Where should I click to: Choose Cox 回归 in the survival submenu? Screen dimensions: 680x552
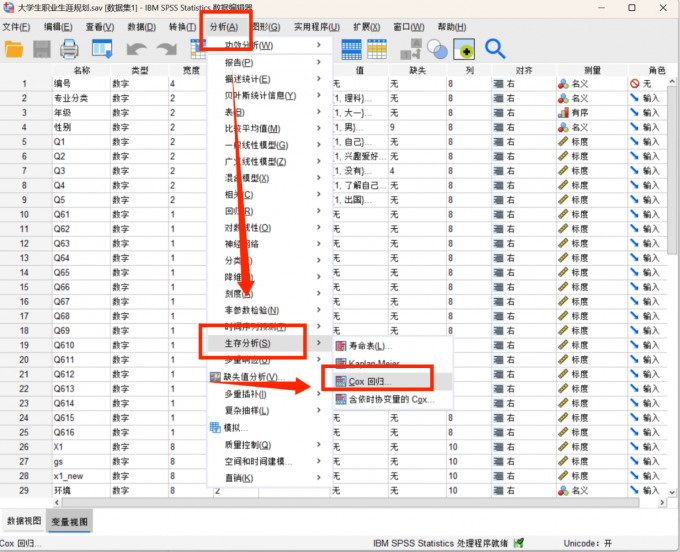pos(370,381)
